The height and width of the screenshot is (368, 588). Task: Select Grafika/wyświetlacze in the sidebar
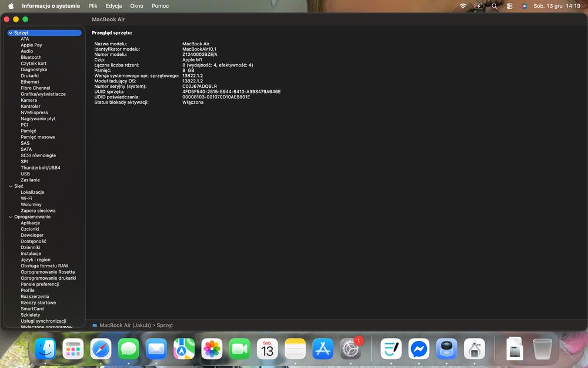tap(43, 94)
